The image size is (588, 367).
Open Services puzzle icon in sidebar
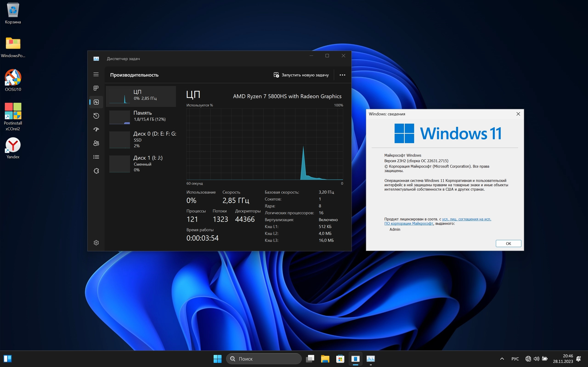tap(96, 171)
